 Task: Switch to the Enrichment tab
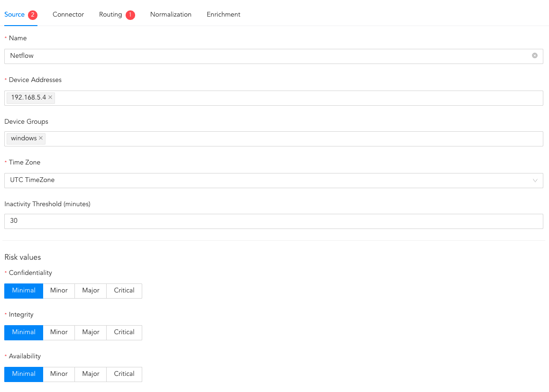click(x=223, y=15)
